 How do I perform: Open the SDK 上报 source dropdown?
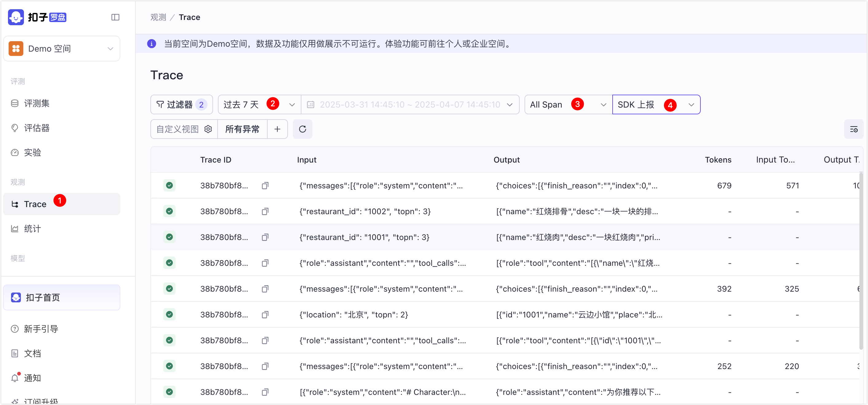click(656, 104)
